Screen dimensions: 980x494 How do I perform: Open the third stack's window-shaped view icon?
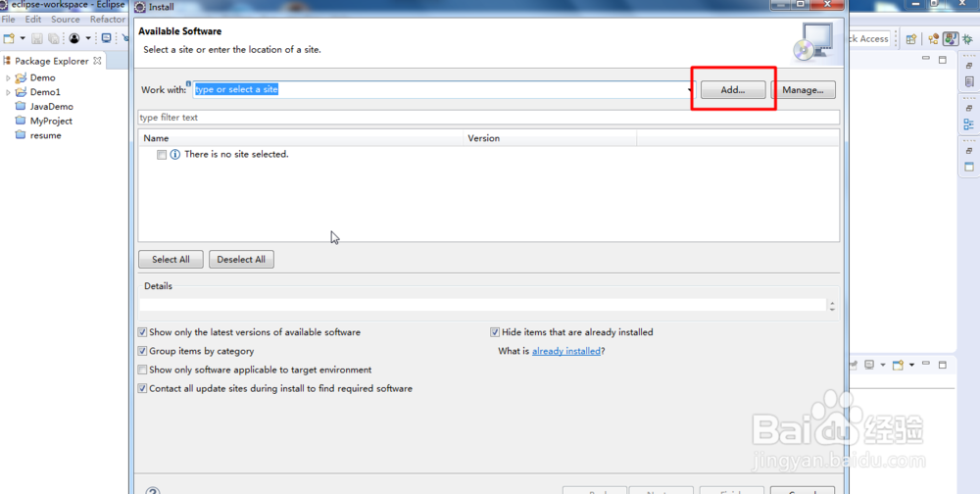tap(969, 167)
